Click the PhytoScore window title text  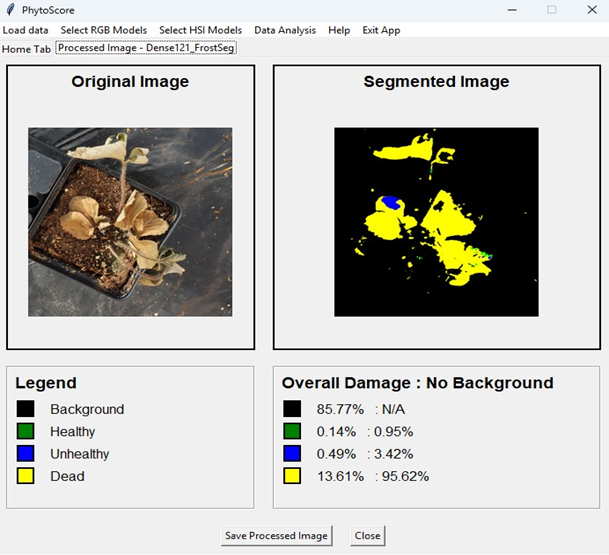click(x=48, y=10)
